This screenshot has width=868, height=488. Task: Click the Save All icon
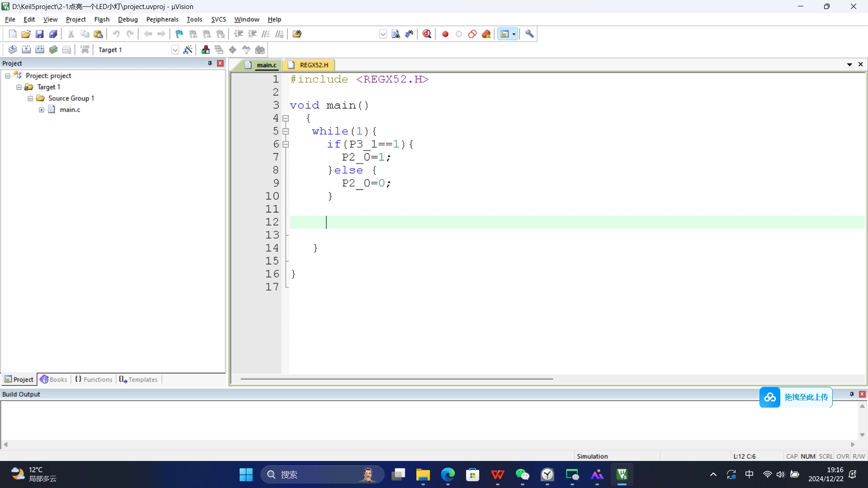pos(53,34)
